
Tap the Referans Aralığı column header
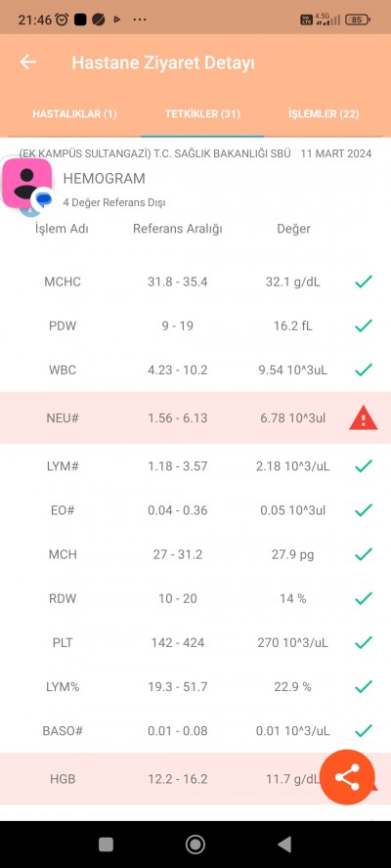(178, 229)
